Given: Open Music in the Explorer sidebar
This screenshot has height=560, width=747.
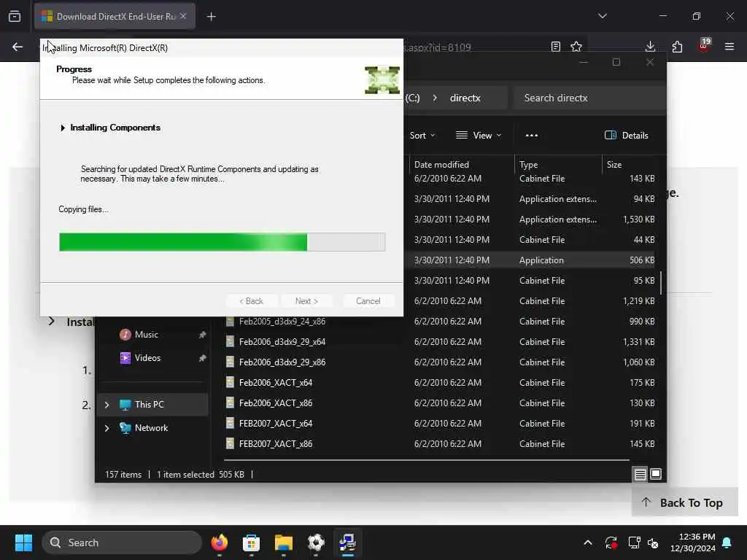Looking at the screenshot, I should point(146,334).
